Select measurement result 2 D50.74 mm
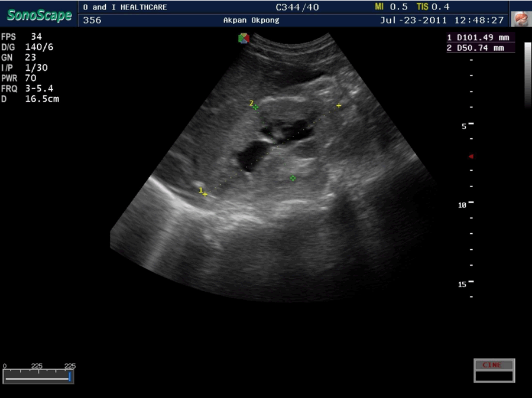This screenshot has height=398, width=532. [x=480, y=48]
